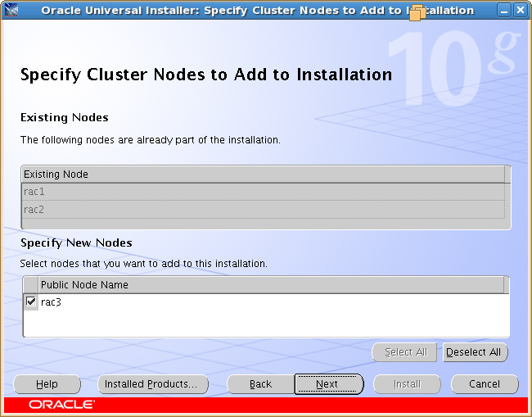The image size is (532, 417).
Task: Select the rac2 existing node row
Action: coord(264,209)
